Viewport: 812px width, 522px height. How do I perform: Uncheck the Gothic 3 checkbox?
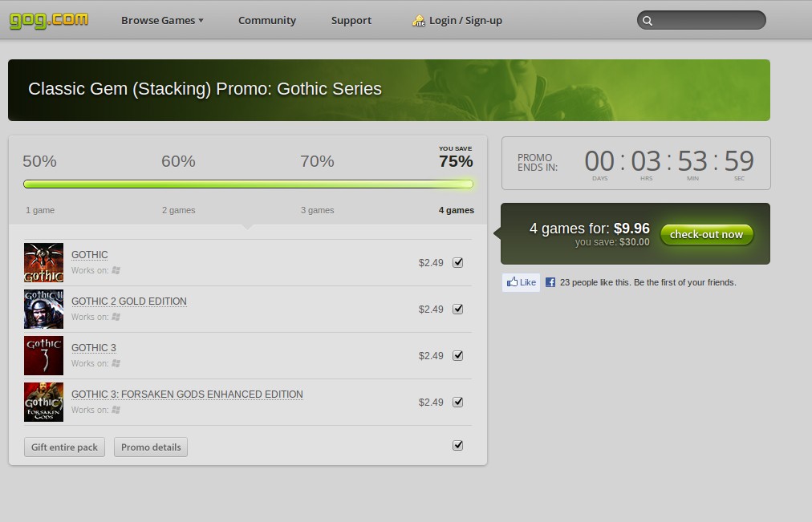point(458,355)
